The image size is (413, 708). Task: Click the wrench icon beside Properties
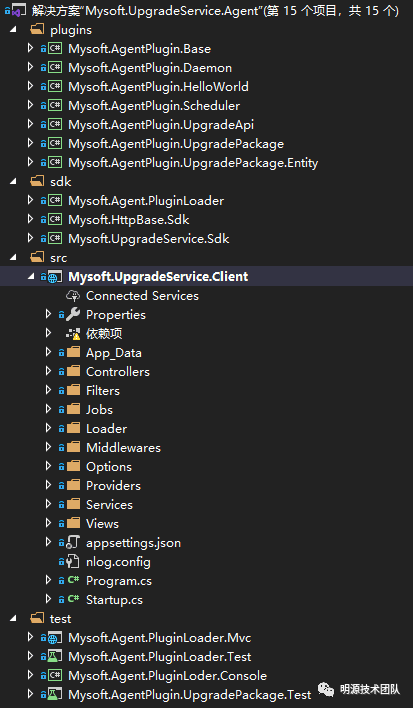73,314
